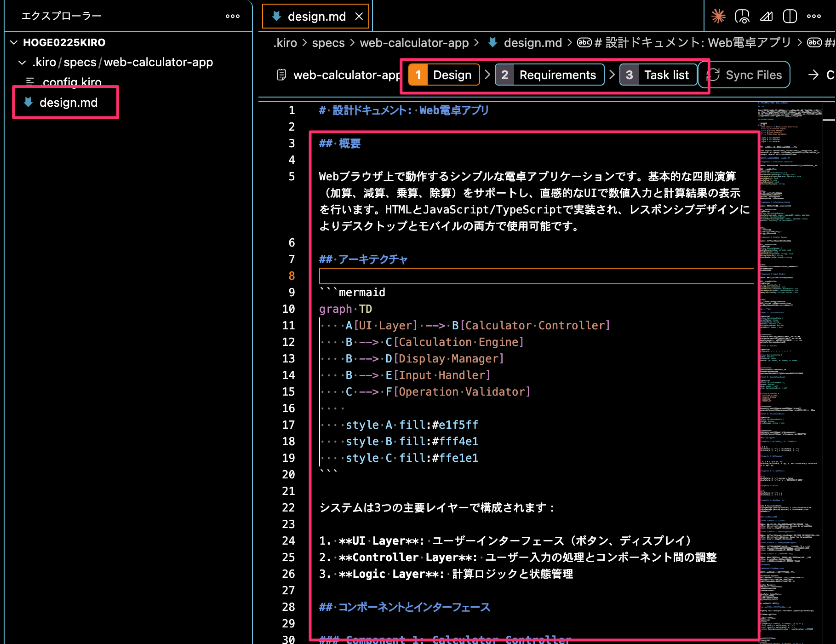This screenshot has width=836, height=644.
Task: Click the blue arrow icon on the design.md tab
Action: point(275,16)
